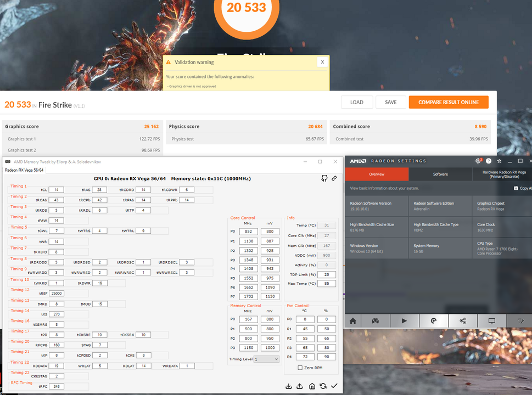The height and width of the screenshot is (395, 532).
Task: Open Radeon Settings help question mark icon
Action: click(489, 161)
